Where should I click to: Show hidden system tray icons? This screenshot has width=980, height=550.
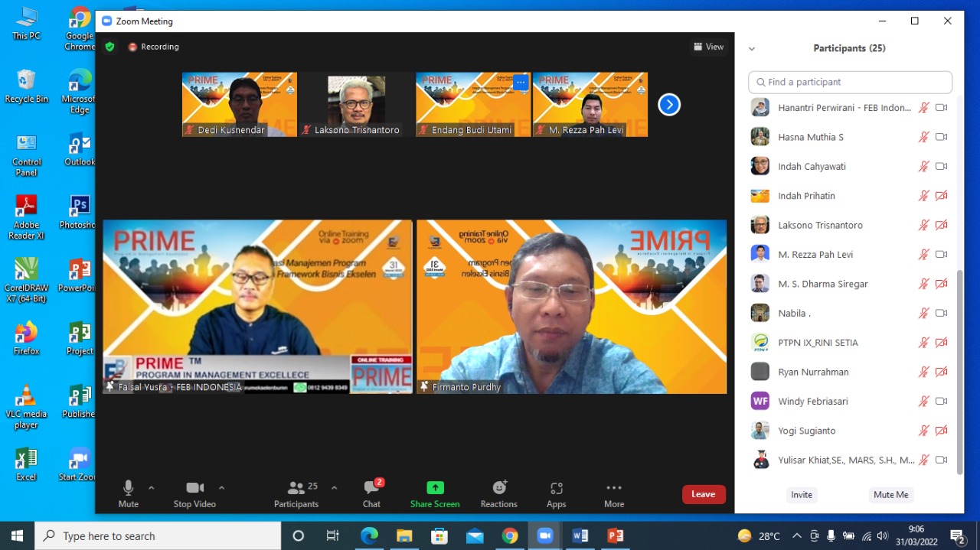coord(797,535)
